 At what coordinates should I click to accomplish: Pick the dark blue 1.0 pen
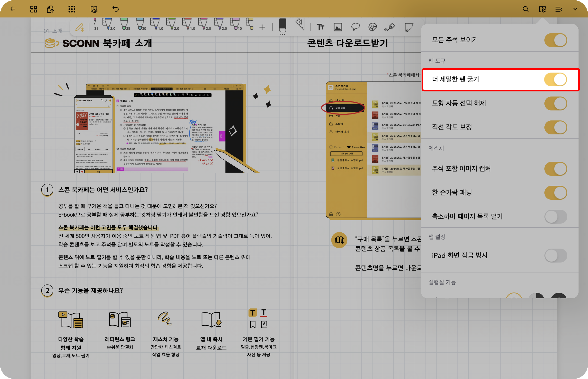point(156,24)
